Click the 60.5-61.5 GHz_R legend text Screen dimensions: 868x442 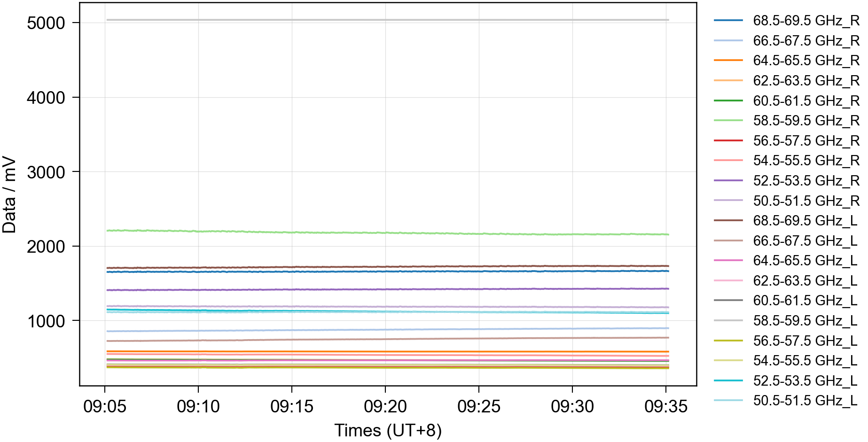[806, 101]
